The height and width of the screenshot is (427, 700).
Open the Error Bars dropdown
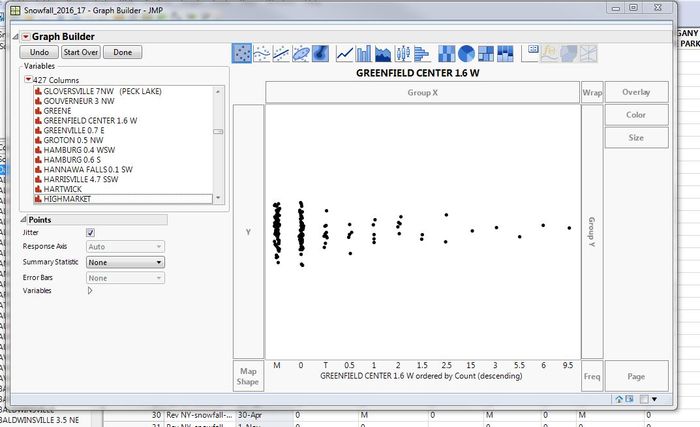(125, 278)
